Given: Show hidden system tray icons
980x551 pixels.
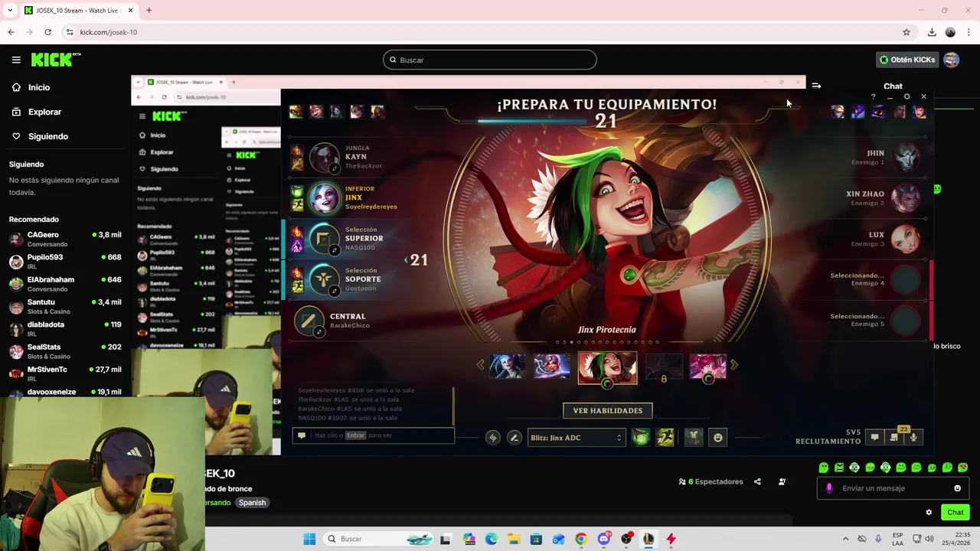Looking at the screenshot, I should (x=845, y=539).
